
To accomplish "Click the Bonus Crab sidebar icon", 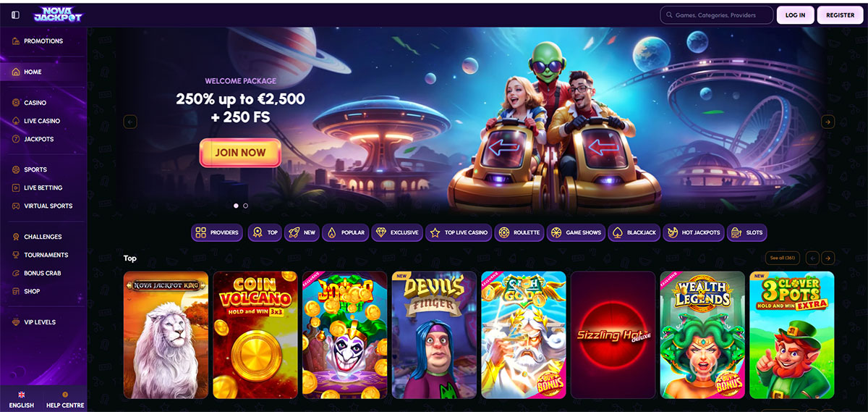I will point(16,273).
